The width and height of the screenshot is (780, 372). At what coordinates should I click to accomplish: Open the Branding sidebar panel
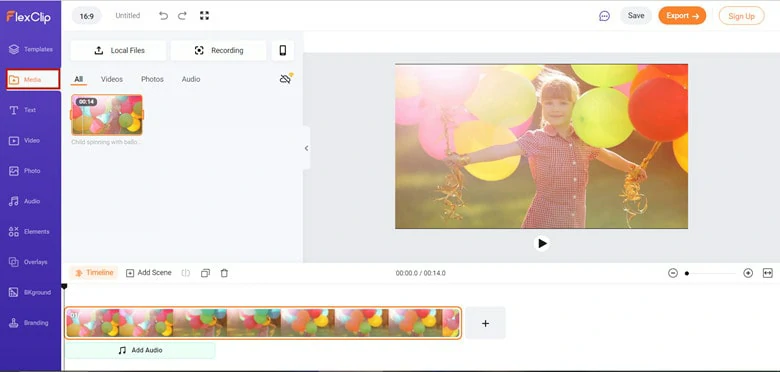[30, 323]
